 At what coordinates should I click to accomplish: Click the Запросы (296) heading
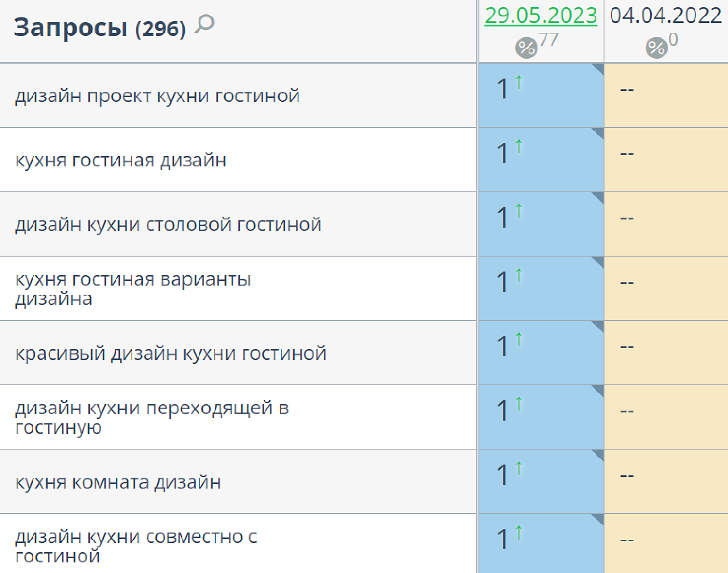(x=100, y=28)
